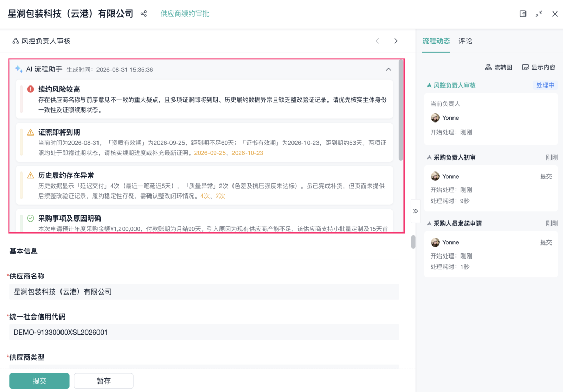
Task: Go to the next record arrow
Action: tap(396, 41)
